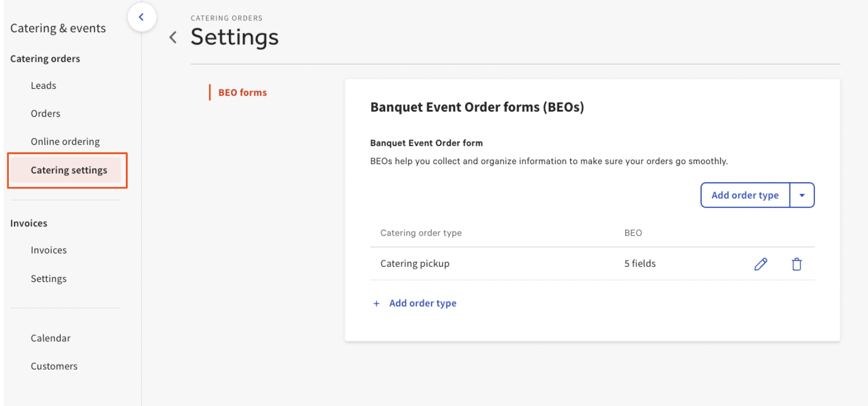Edit the Catering pickup BEO form

click(x=760, y=264)
